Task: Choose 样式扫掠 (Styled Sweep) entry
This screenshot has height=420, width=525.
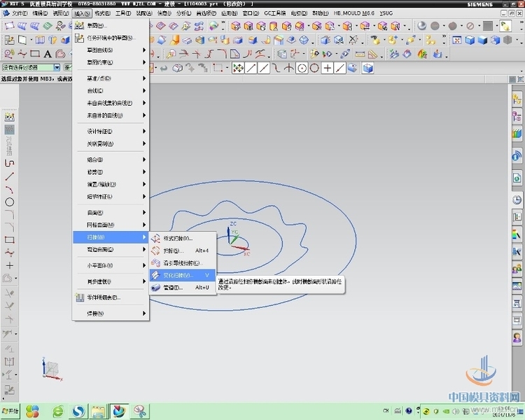Action: coord(183,239)
